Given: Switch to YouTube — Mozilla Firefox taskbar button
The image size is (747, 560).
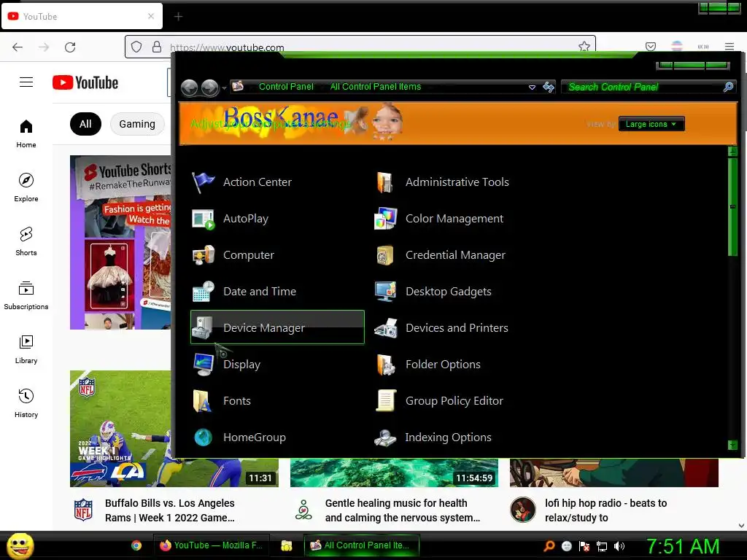Looking at the screenshot, I should 212,545.
